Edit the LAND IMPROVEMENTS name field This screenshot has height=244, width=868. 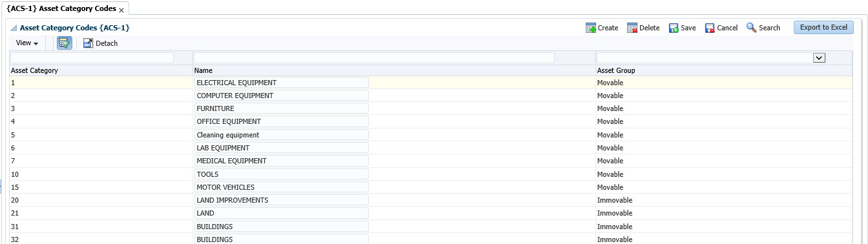[x=281, y=200]
